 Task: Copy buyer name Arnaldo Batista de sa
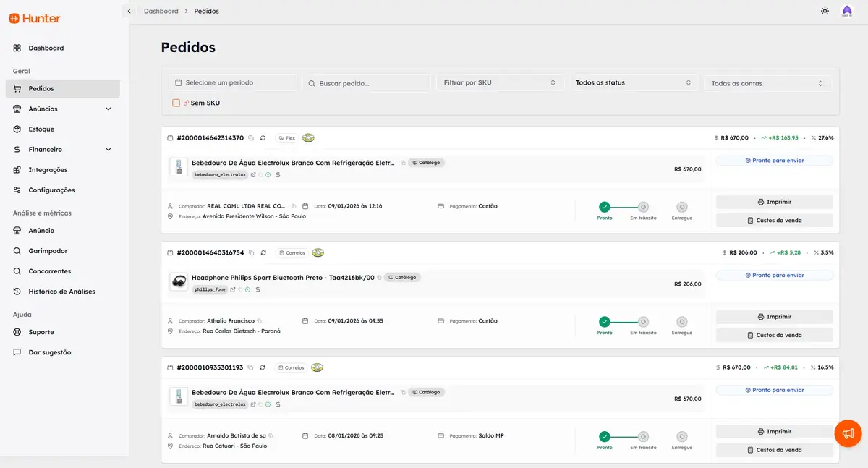click(x=271, y=436)
